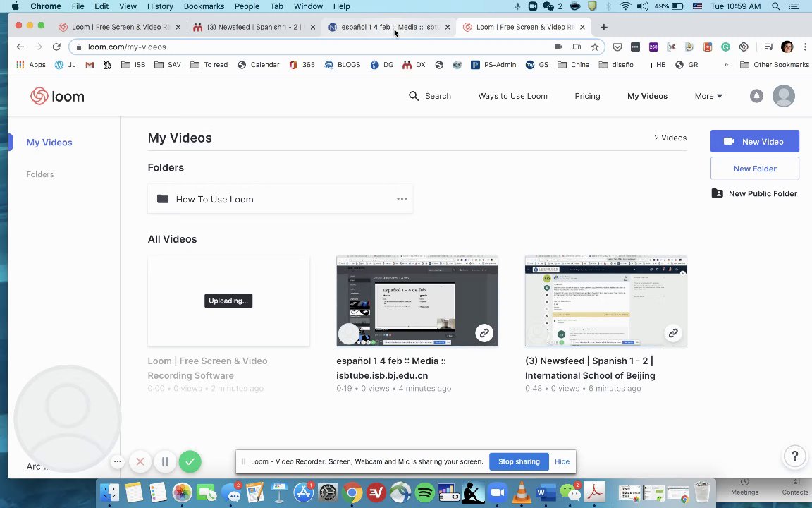The width and height of the screenshot is (812, 508).
Task: Pause the Loom recording
Action: (165, 461)
